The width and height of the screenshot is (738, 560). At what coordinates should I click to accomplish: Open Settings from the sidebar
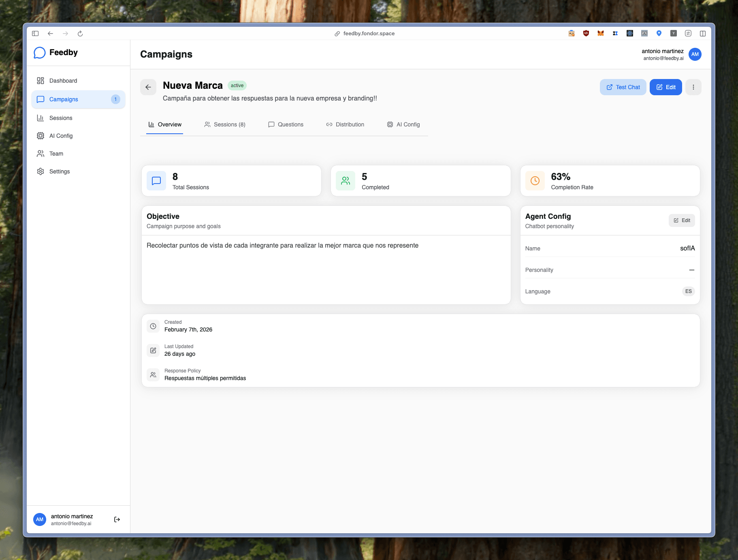pyautogui.click(x=59, y=171)
